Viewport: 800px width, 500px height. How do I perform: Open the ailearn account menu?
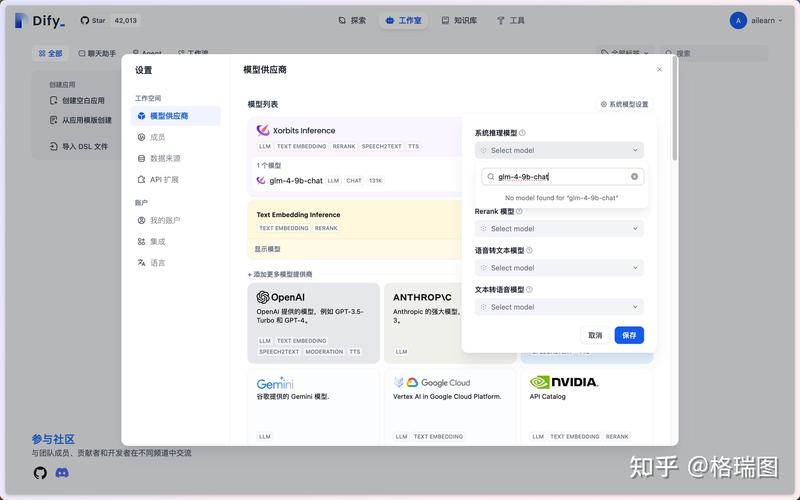756,20
